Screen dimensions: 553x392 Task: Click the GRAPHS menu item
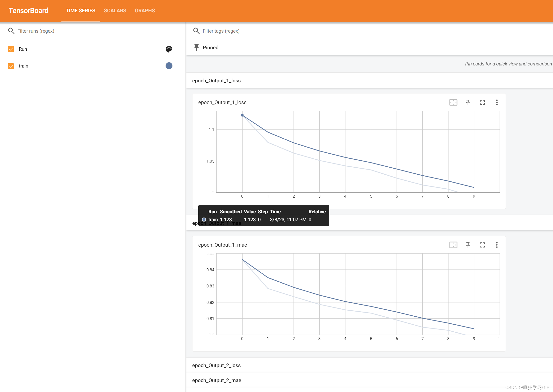[145, 10]
